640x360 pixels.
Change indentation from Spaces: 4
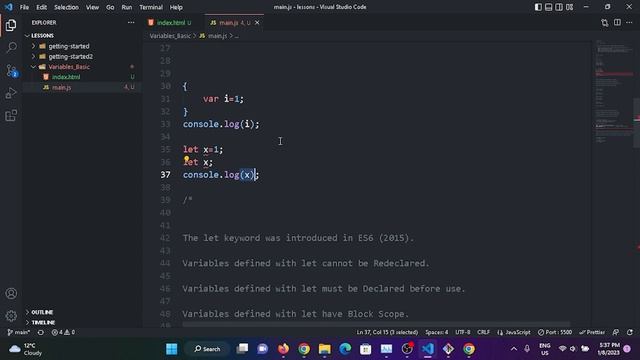point(436,332)
